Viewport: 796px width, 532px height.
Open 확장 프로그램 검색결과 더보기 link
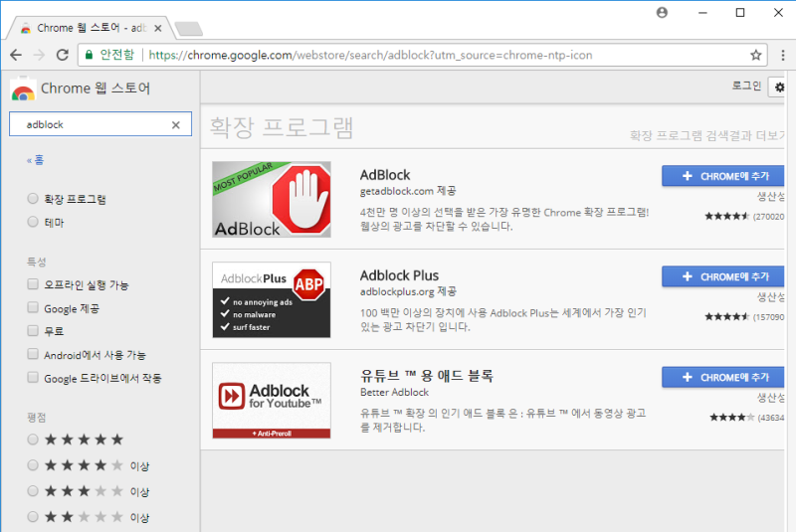(x=707, y=135)
